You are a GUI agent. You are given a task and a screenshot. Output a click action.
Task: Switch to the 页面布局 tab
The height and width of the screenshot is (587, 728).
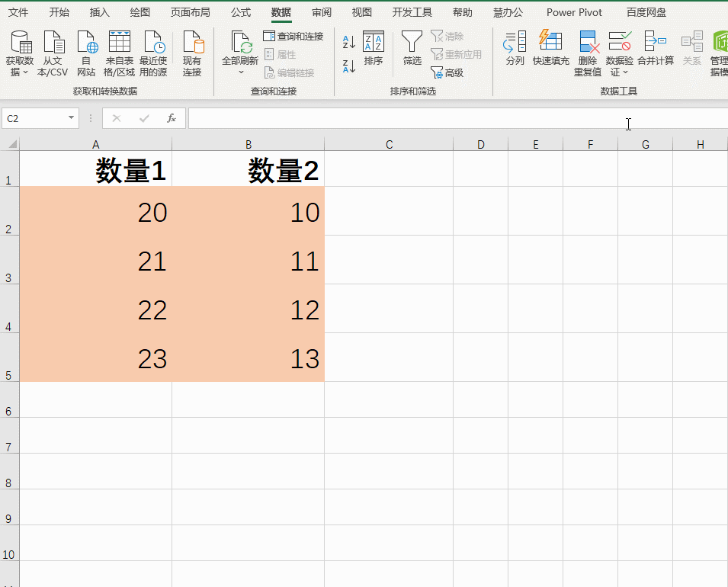tap(190, 12)
